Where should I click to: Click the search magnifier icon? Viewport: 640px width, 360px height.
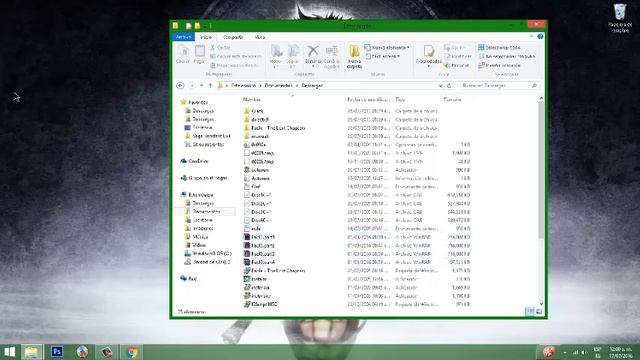tap(534, 86)
